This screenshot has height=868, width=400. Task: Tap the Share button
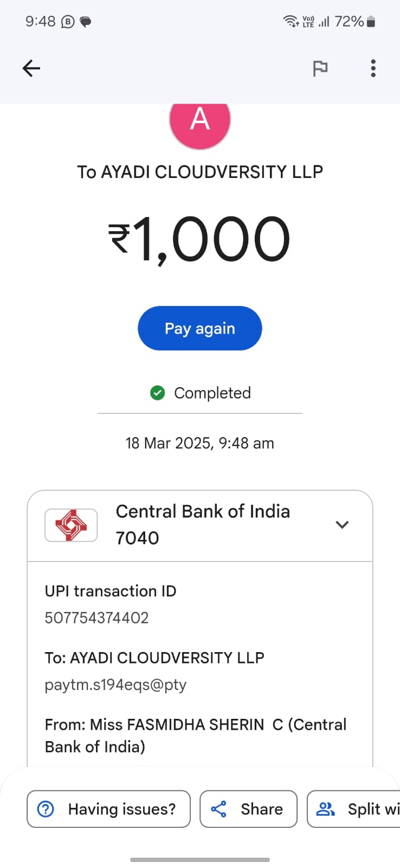[248, 809]
